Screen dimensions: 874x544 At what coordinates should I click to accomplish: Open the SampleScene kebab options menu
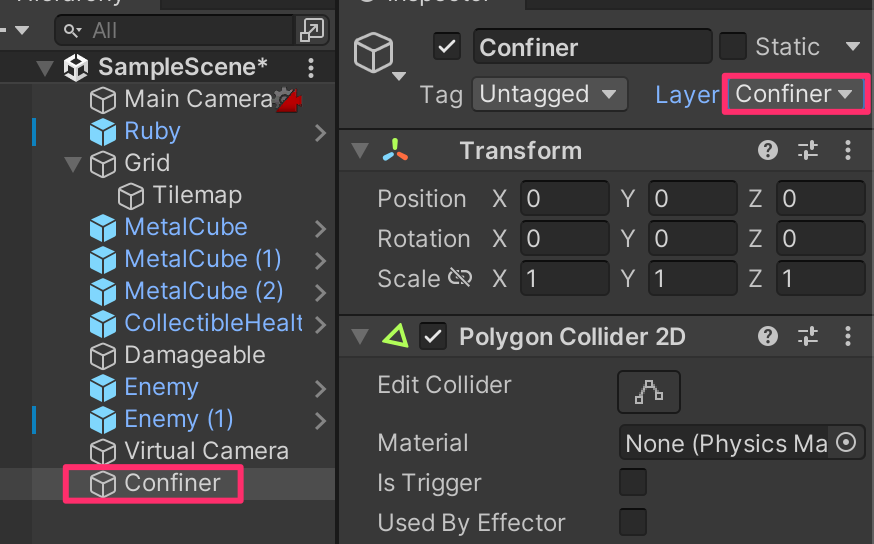click(x=311, y=68)
